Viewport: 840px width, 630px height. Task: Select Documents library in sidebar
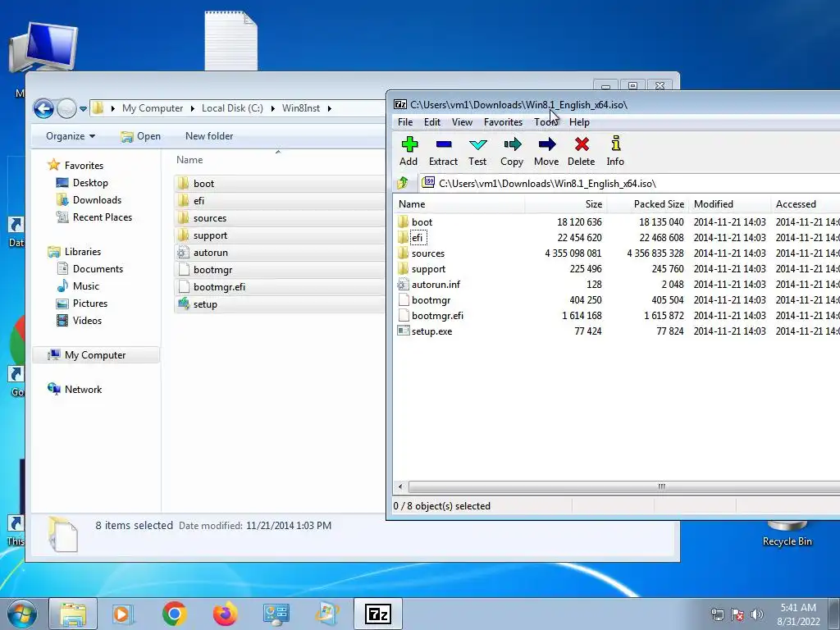coord(98,269)
